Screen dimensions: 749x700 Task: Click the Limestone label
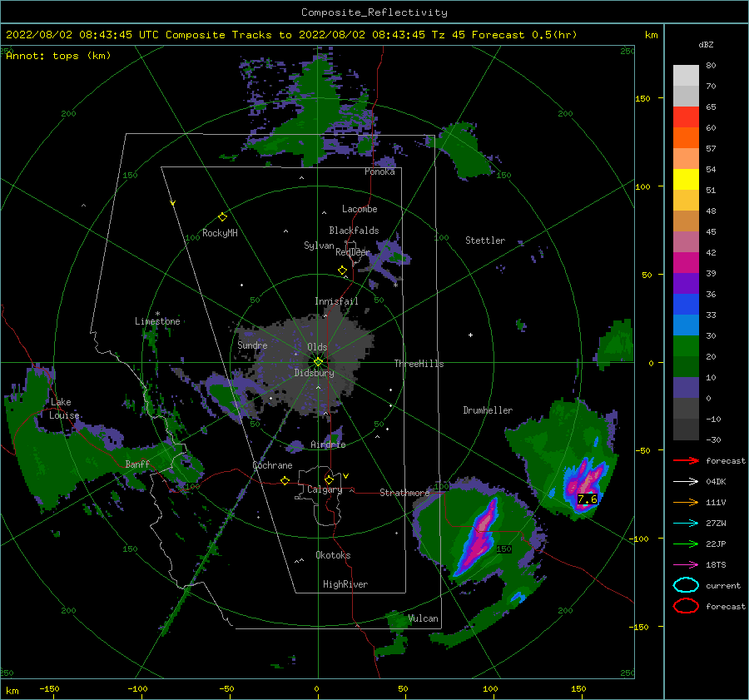point(157,321)
